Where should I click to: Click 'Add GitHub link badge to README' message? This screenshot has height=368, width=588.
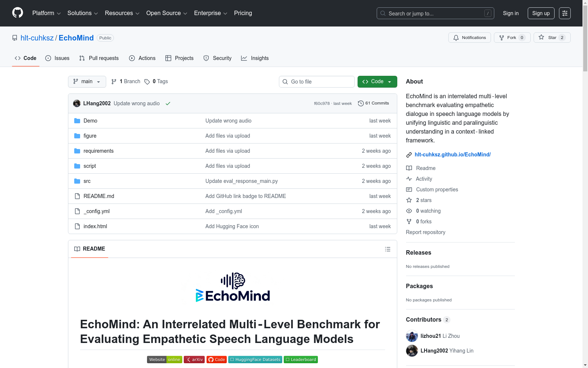[x=245, y=196]
